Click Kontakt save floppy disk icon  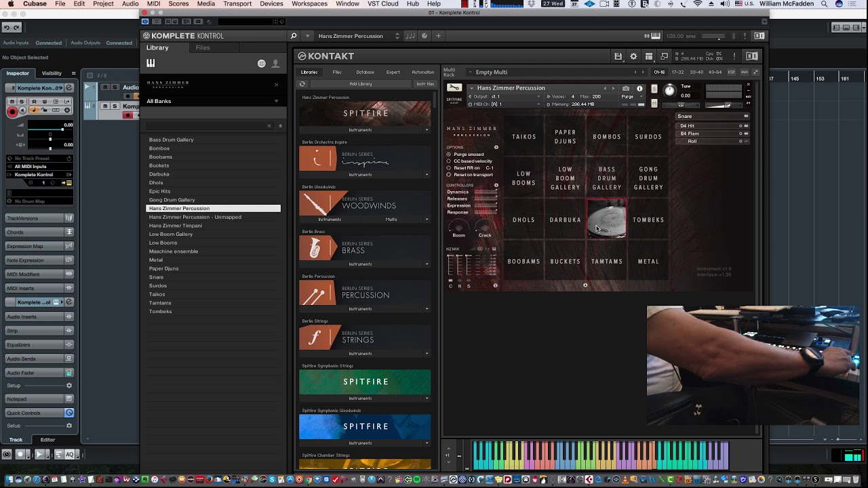618,56
